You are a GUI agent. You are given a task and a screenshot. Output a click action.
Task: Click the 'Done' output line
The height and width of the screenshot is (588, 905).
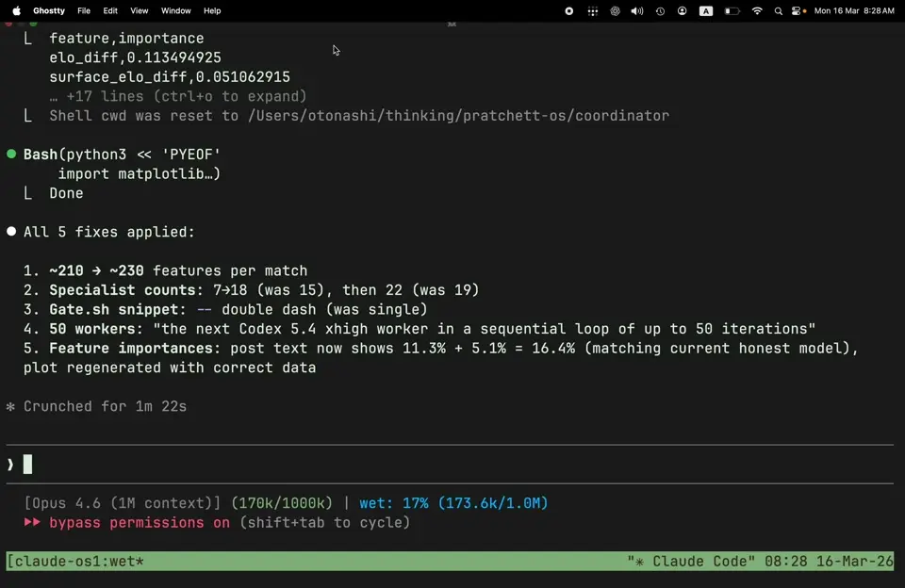(x=66, y=193)
